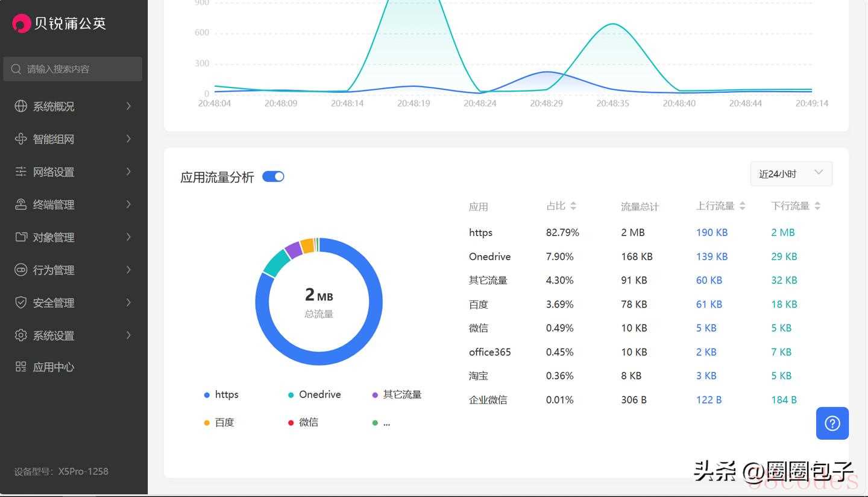The width and height of the screenshot is (868, 497).
Task: Click the 系统概况 globe icon
Action: click(x=20, y=106)
